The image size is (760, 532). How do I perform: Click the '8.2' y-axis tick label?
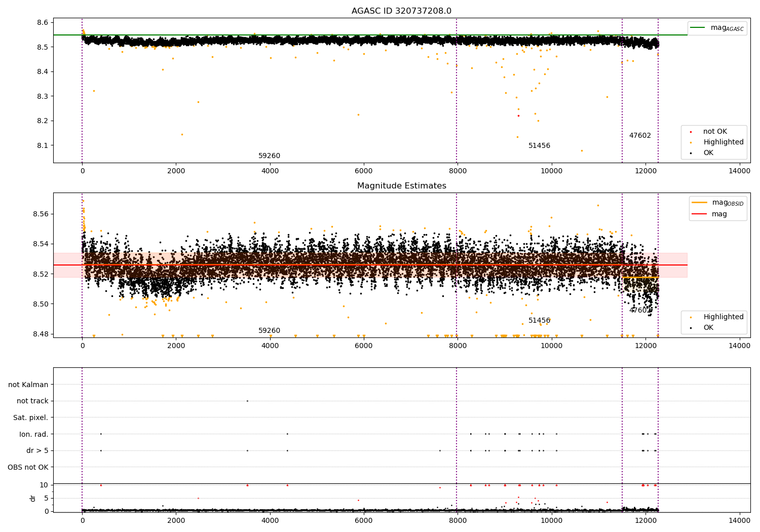coord(43,121)
